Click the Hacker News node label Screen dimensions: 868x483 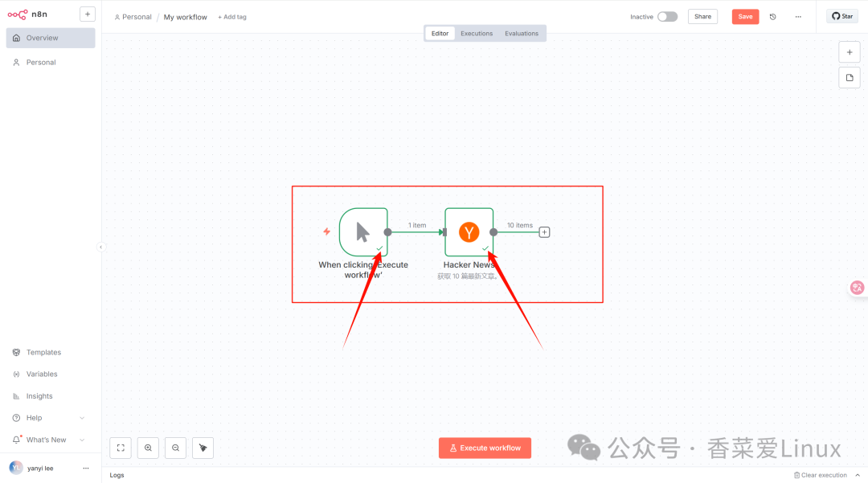pos(469,265)
